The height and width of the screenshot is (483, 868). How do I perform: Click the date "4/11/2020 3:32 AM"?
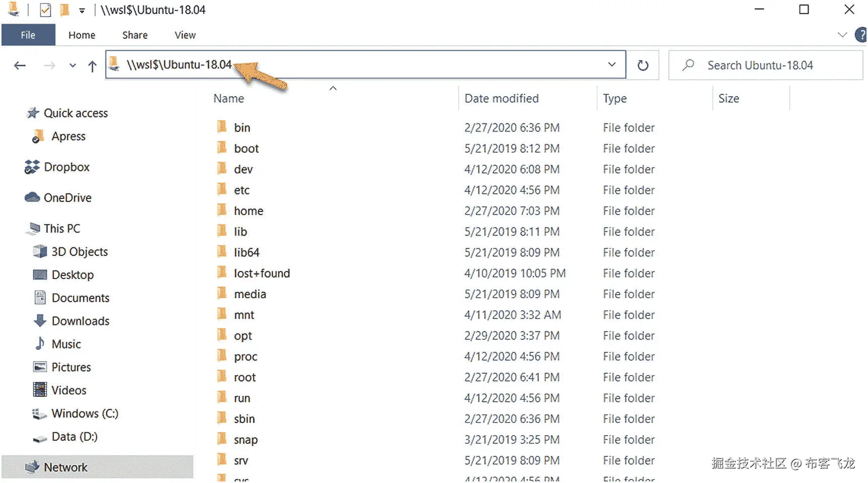[513, 315]
